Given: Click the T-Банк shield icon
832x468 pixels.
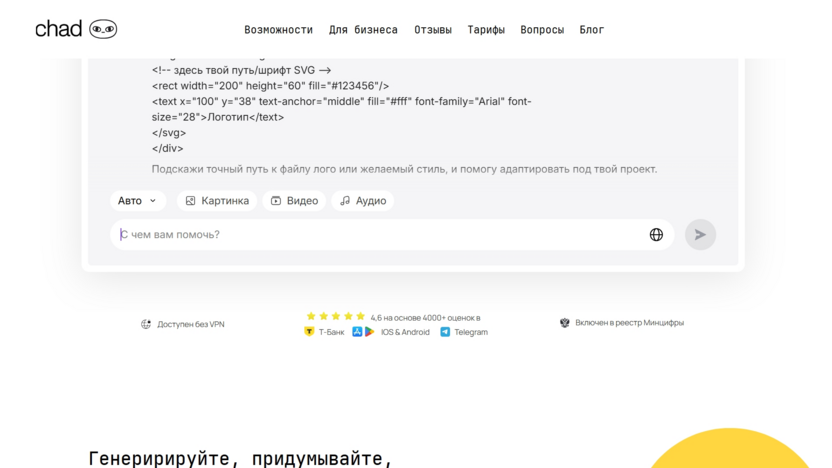Looking at the screenshot, I should click(309, 332).
